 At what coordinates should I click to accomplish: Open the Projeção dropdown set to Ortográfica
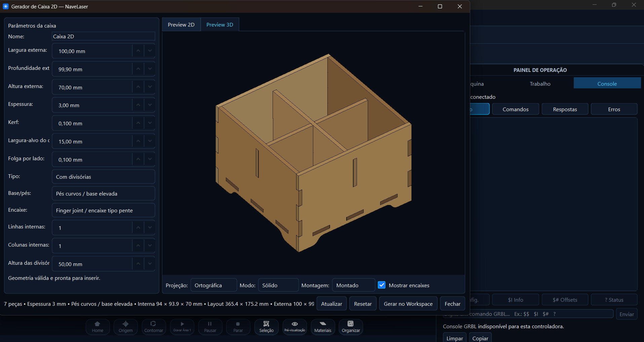pyautogui.click(x=214, y=285)
